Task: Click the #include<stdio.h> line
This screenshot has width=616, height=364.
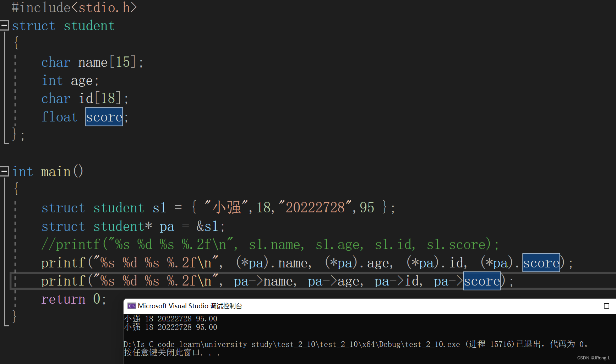Action: tap(74, 7)
